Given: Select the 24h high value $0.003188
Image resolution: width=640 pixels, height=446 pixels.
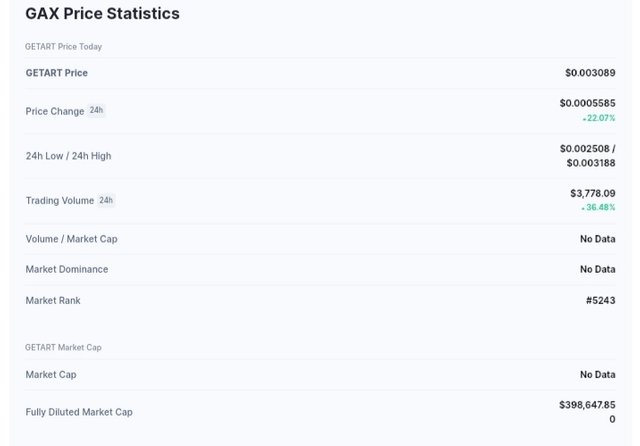Looking at the screenshot, I should click(591, 163).
